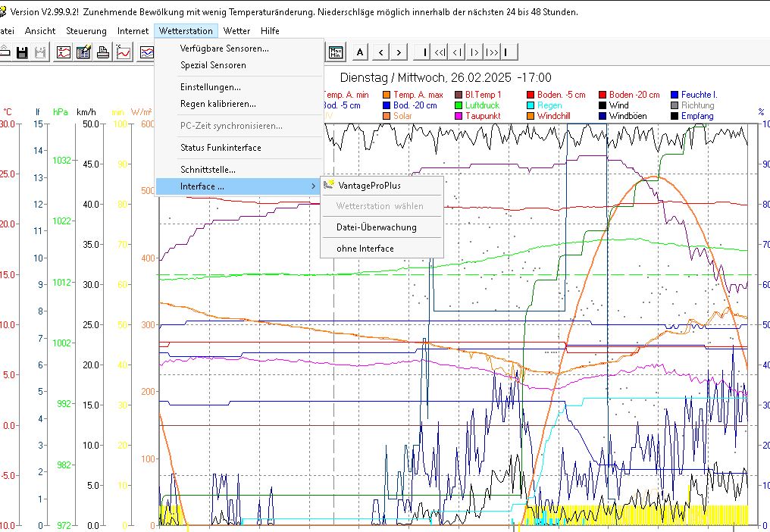Select 'Verfügbare Sensoren...' menu entry
Viewport: 770px width, 532px height.
224,49
